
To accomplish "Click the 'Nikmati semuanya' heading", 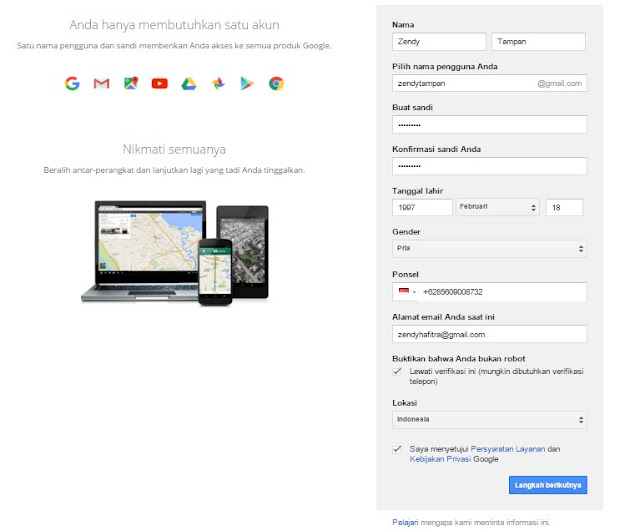I will pyautogui.click(x=174, y=149).
